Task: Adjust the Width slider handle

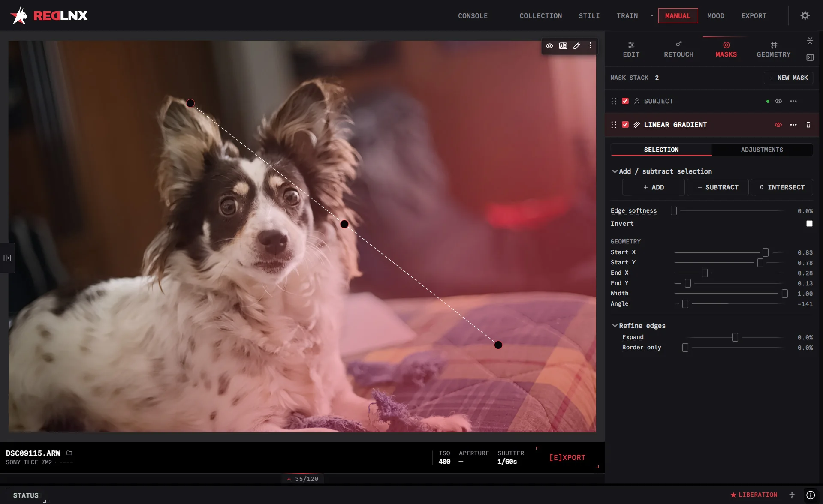Action: (x=785, y=294)
